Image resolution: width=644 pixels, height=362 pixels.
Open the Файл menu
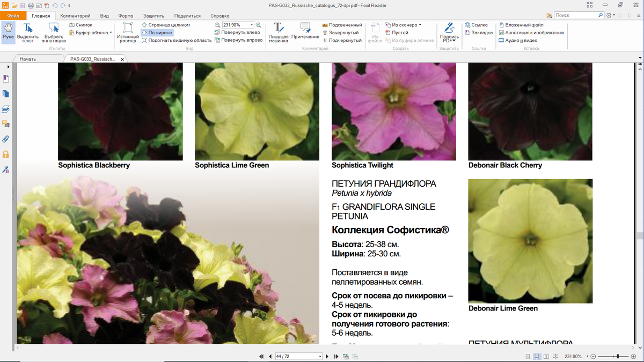13,16
